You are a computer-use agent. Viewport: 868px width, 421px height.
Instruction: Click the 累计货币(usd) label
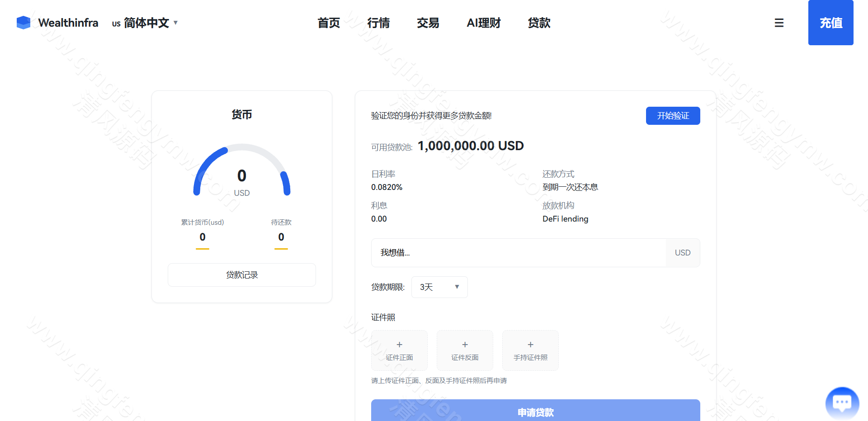click(203, 222)
